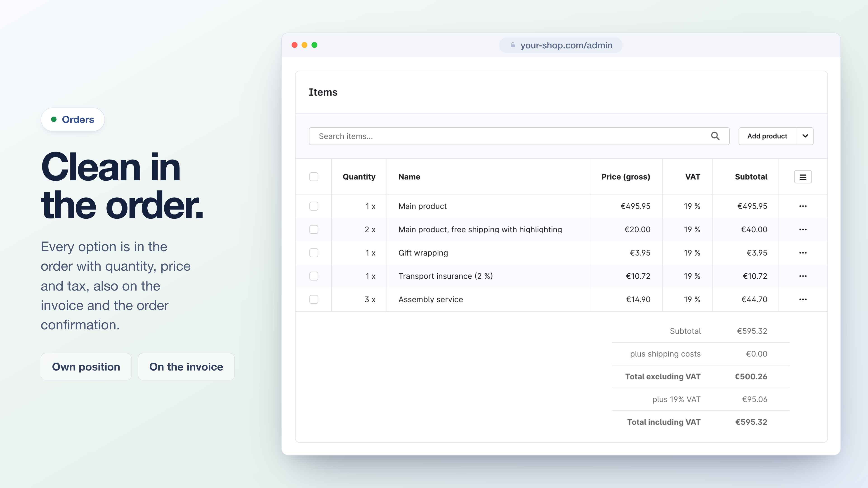Check the free shipping with highlighting row checkbox

coord(314,229)
